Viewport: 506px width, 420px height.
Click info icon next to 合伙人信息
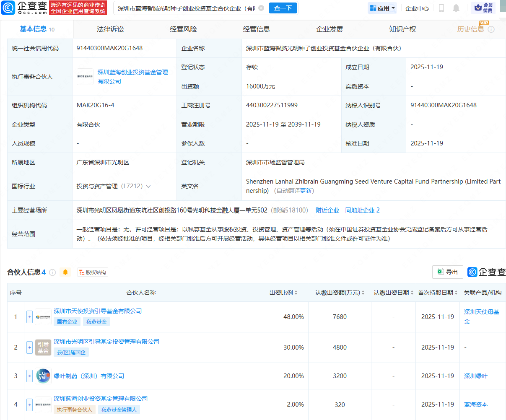52,272
